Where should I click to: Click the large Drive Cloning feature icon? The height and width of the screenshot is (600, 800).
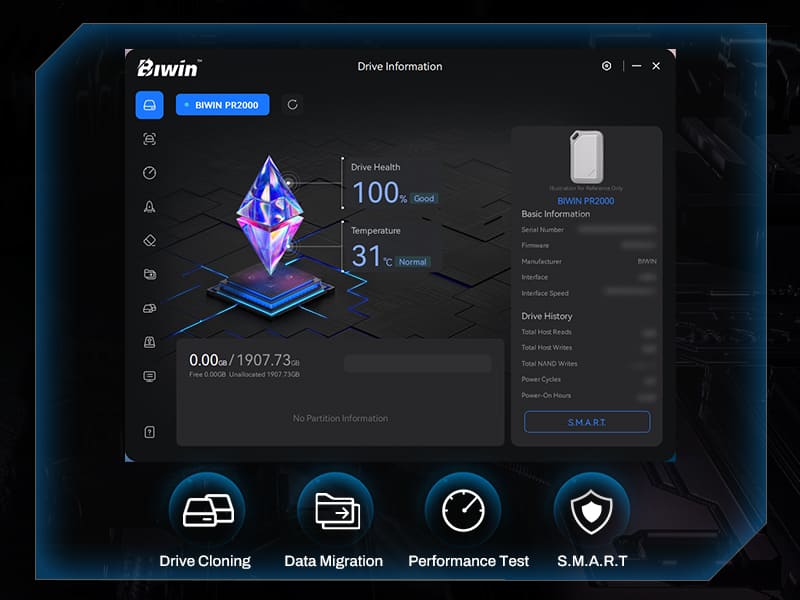207,510
